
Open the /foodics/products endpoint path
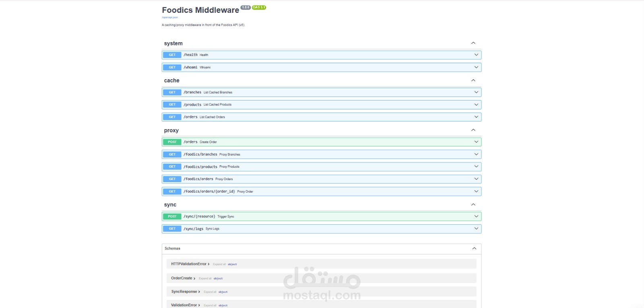pyautogui.click(x=200, y=166)
